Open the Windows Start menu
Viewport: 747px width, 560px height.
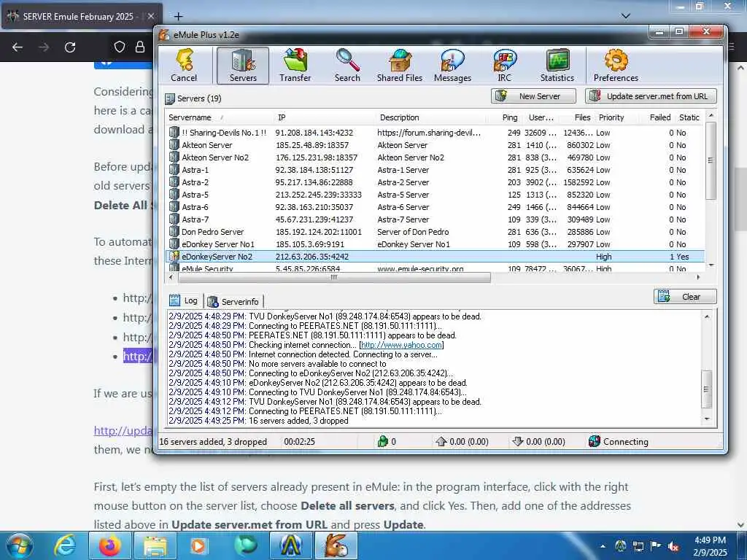[19, 545]
